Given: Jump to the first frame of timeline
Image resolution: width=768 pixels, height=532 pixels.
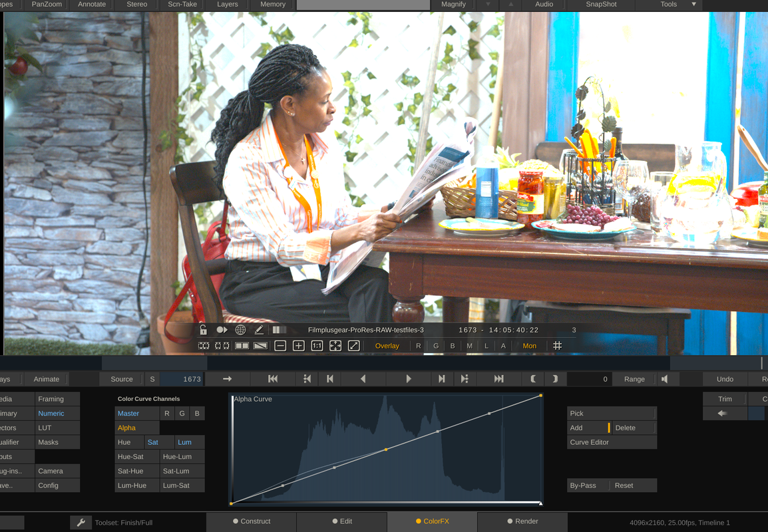Looking at the screenshot, I should tap(273, 379).
